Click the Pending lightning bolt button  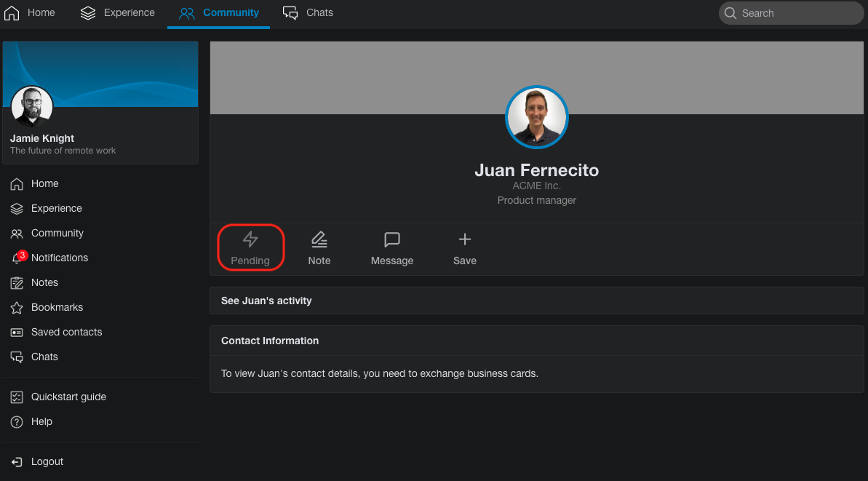pos(250,248)
